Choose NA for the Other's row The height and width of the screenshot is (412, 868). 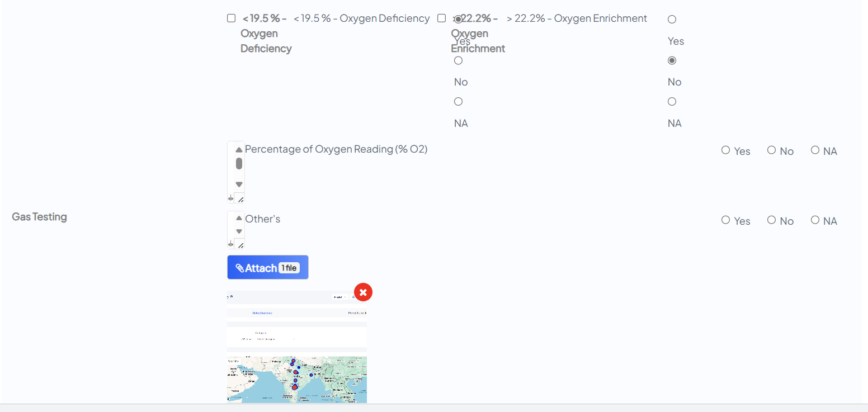pyautogui.click(x=815, y=220)
